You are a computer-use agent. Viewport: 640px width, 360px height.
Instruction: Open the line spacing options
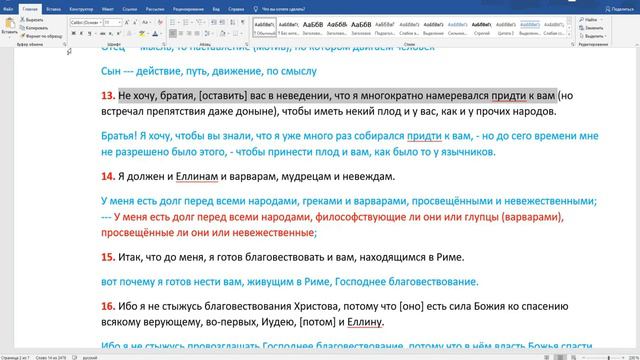click(208, 33)
